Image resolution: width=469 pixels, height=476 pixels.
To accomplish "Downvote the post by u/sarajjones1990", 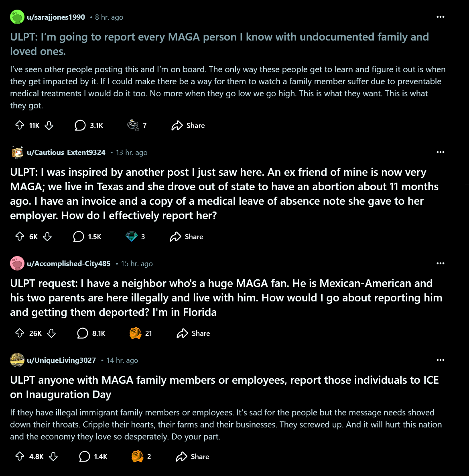I will click(x=49, y=126).
